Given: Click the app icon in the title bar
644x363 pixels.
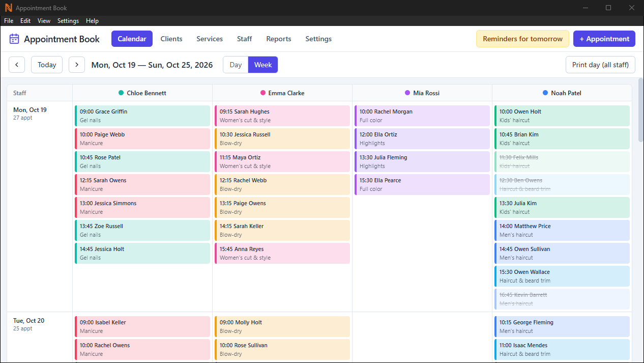Looking at the screenshot, I should (x=8, y=8).
